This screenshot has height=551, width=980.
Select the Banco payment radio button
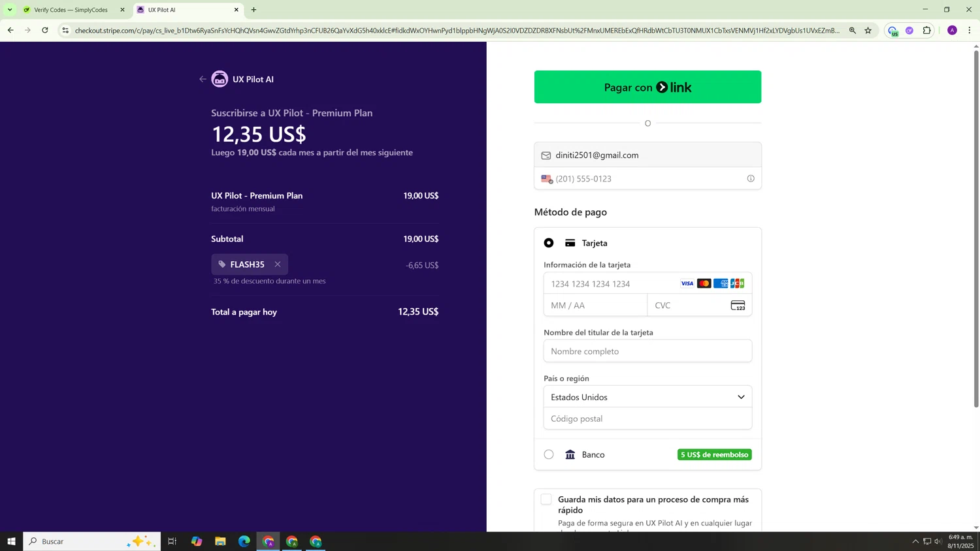[x=549, y=454]
